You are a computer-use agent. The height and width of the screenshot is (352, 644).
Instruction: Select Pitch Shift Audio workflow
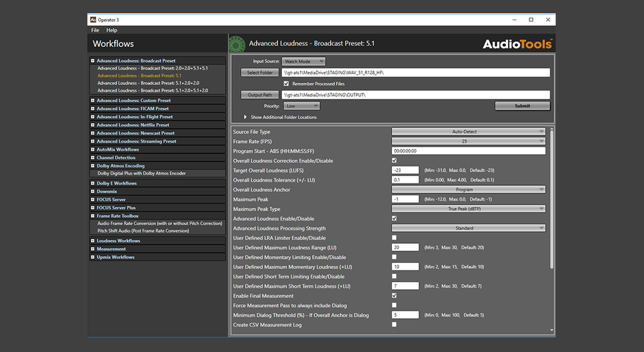tap(143, 231)
